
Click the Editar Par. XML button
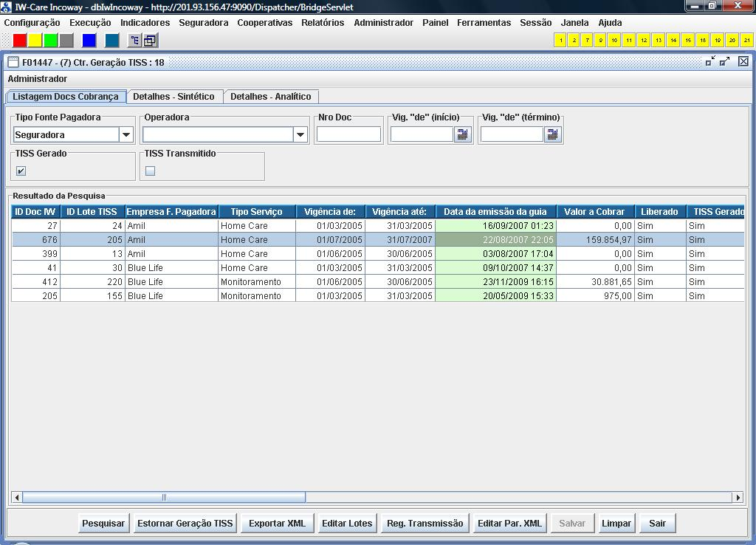click(509, 524)
